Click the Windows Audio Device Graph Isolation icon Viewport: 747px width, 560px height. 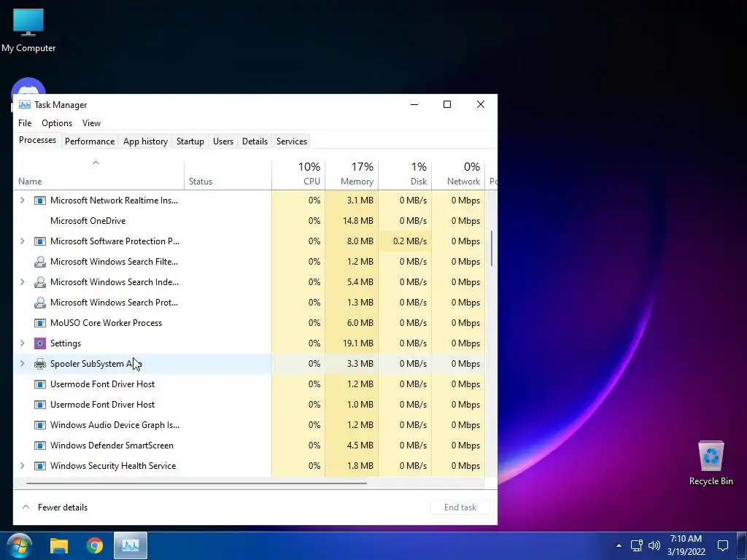40,425
